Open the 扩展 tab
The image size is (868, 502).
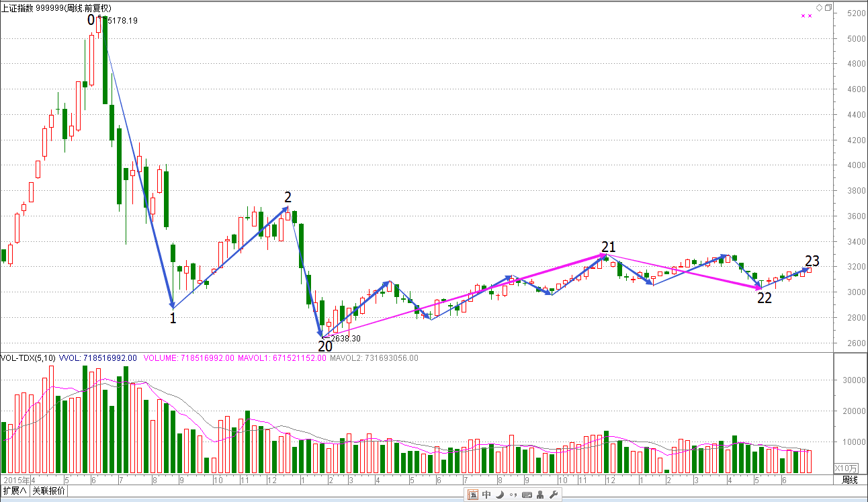pyautogui.click(x=15, y=491)
